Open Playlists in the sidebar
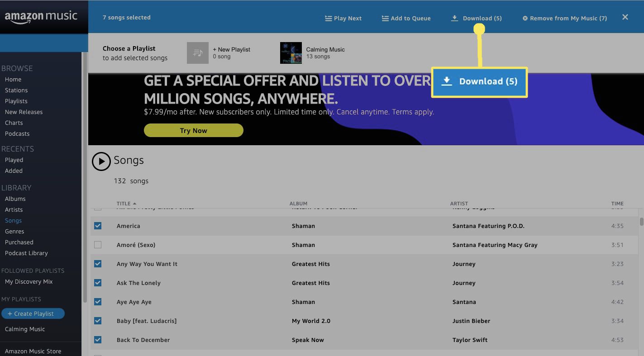The height and width of the screenshot is (356, 644). pyautogui.click(x=16, y=101)
